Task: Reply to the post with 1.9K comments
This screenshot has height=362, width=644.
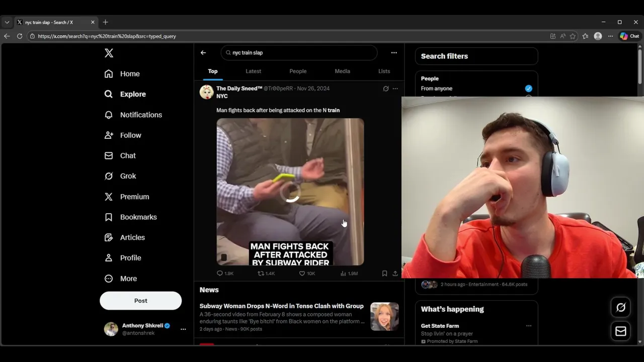Action: [225, 274]
